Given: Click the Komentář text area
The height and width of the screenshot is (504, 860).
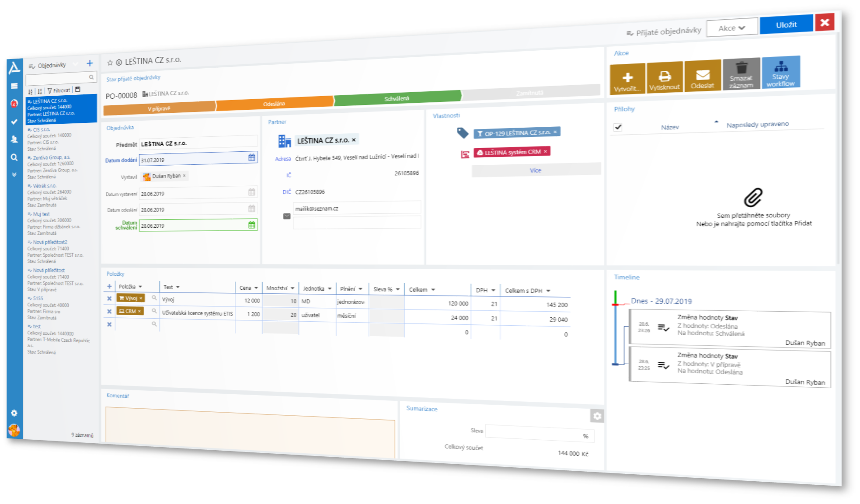Looking at the screenshot, I should pyautogui.click(x=250, y=432).
